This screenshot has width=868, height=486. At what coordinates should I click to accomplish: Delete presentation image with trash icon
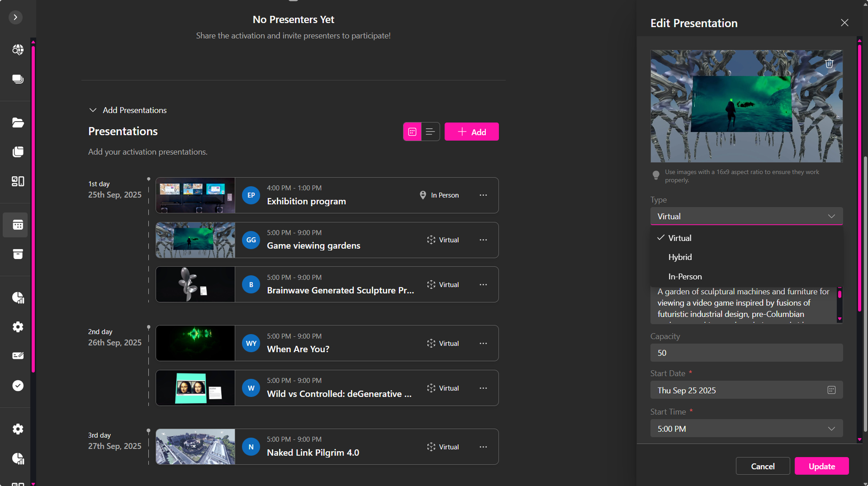(829, 64)
